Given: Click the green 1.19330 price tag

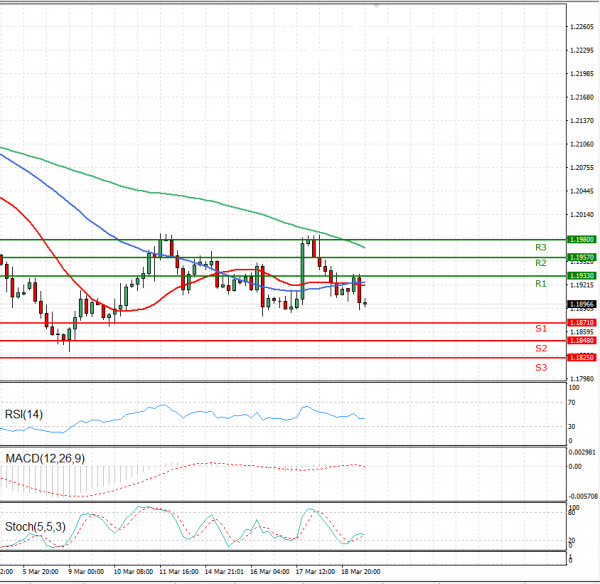Looking at the screenshot, I should click(x=582, y=276).
